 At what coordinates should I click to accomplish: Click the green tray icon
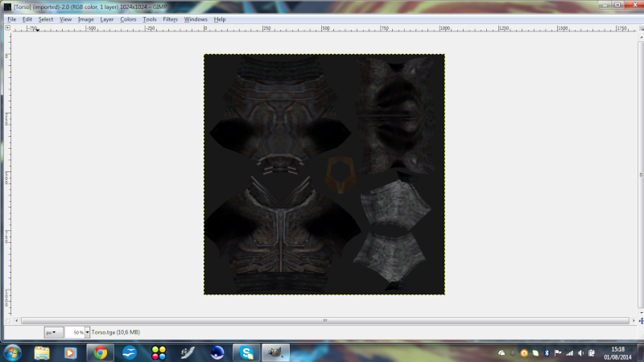coord(535,353)
